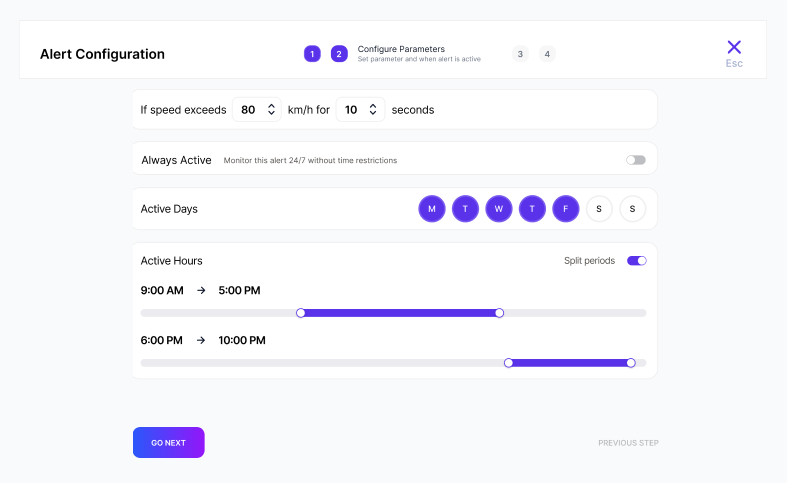Click the speed value field showing 80
This screenshot has height=483, width=787.
tap(248, 110)
